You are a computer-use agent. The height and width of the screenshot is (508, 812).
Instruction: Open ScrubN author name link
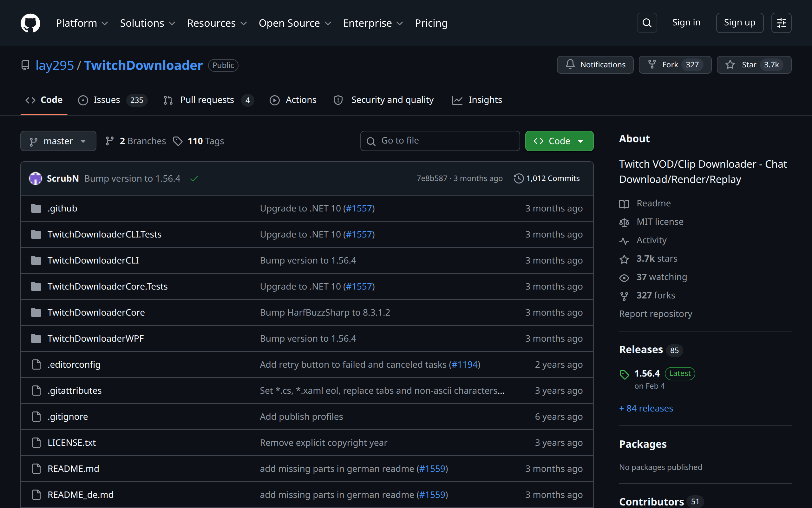tap(63, 178)
